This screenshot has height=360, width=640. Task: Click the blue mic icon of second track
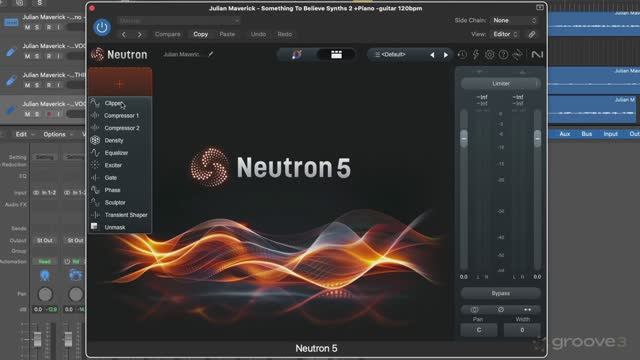point(11,52)
